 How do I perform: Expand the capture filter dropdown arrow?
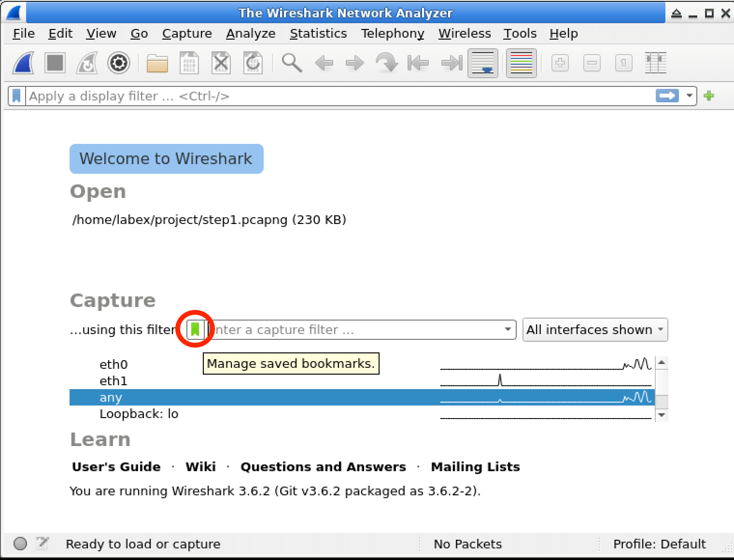(508, 330)
